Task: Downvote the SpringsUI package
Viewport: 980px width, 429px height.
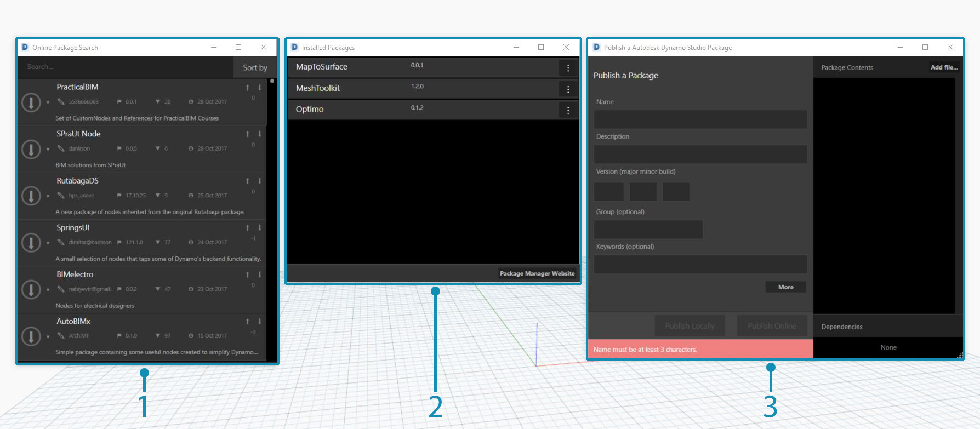Action: click(260, 228)
